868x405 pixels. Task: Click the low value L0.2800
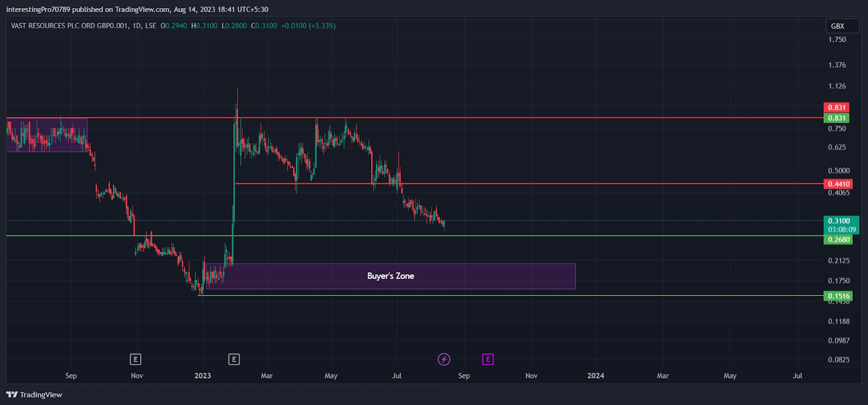coord(234,25)
